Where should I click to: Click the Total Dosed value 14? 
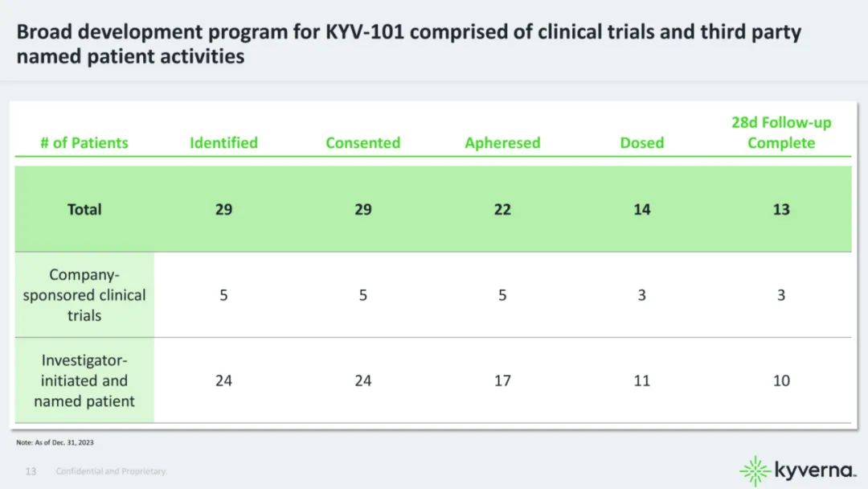point(641,209)
